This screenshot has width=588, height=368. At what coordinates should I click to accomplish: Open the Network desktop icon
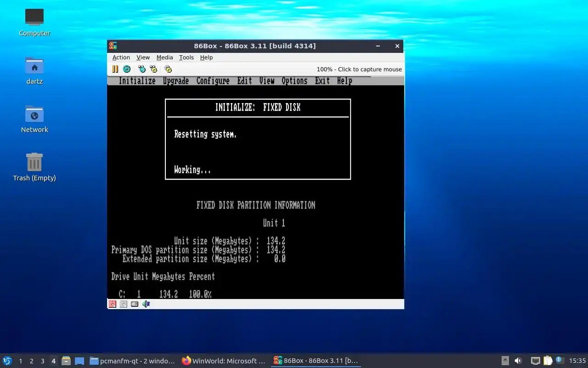coord(34,119)
